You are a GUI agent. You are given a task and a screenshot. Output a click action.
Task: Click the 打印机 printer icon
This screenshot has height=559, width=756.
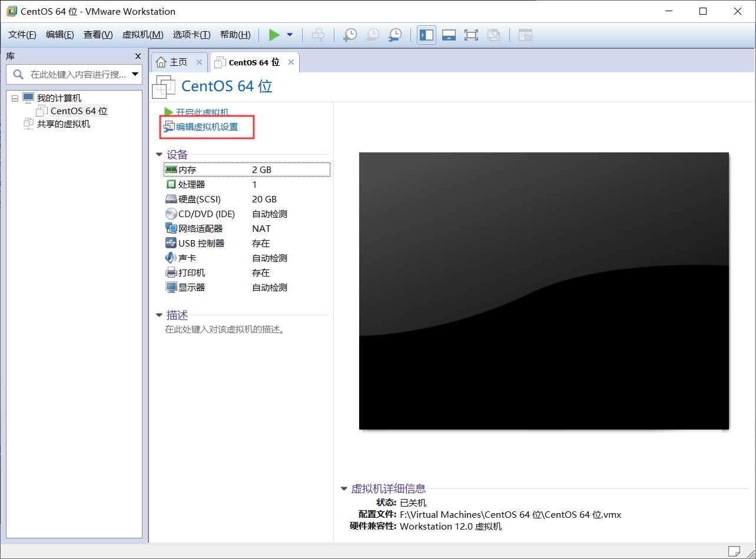(171, 272)
